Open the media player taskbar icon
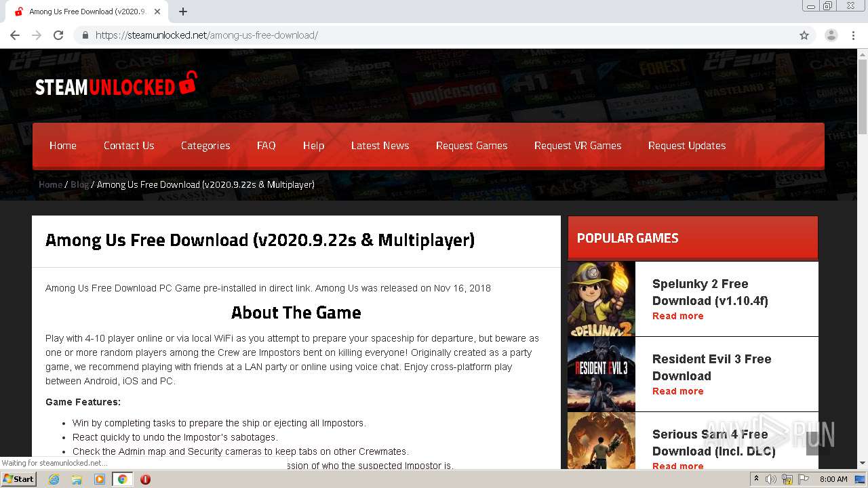 [x=100, y=479]
